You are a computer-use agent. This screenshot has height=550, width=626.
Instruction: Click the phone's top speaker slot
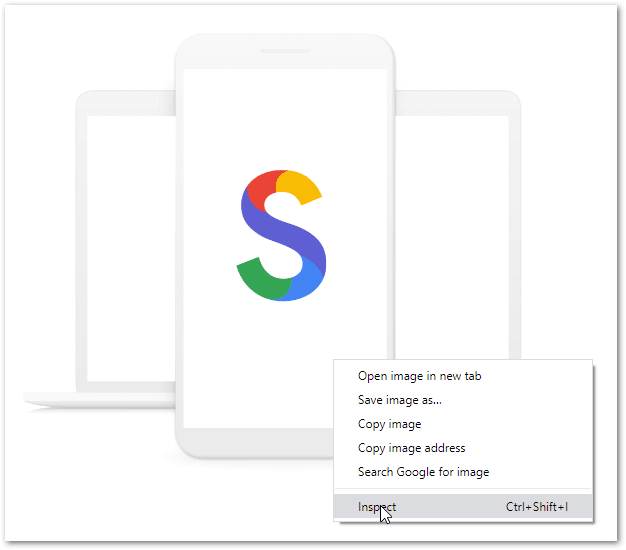[x=285, y=51]
